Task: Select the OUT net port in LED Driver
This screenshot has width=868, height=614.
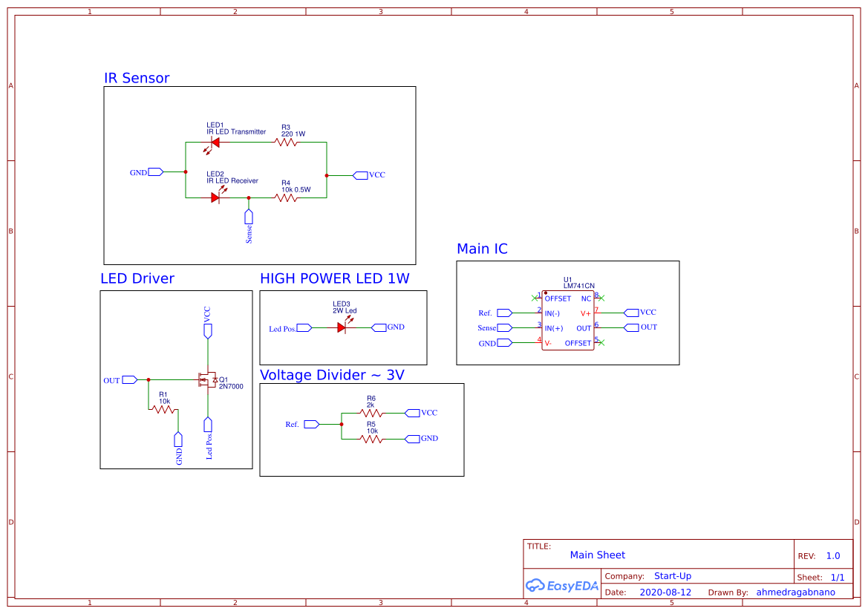Action: point(129,380)
